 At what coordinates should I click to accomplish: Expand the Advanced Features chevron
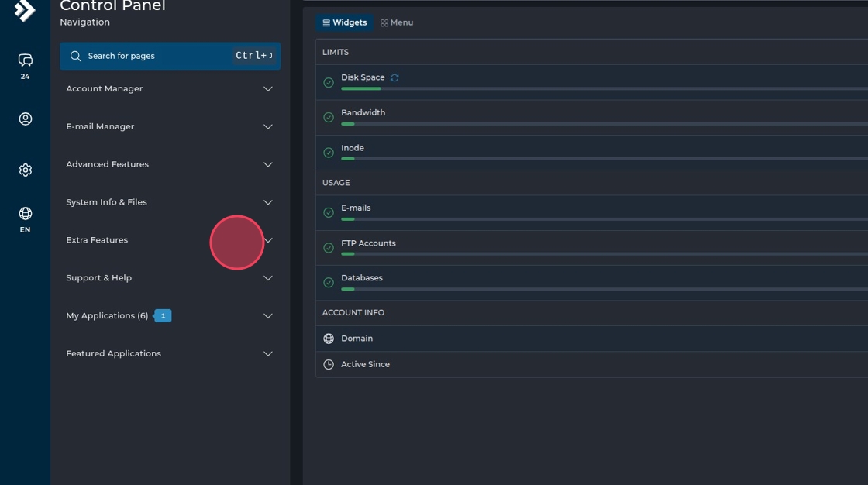tap(268, 165)
